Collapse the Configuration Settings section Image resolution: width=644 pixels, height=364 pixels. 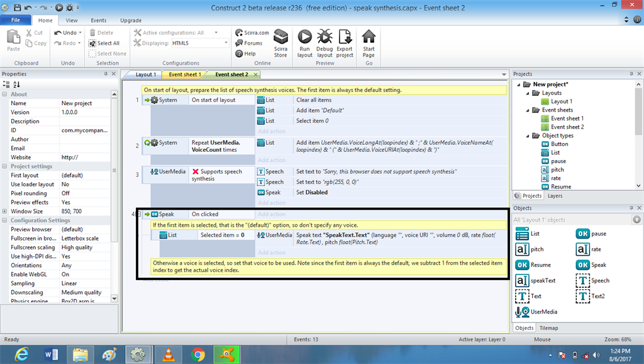4,220
